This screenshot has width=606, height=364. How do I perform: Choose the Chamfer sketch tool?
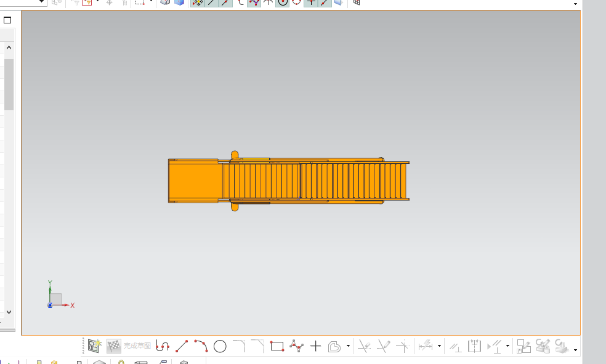click(x=258, y=346)
